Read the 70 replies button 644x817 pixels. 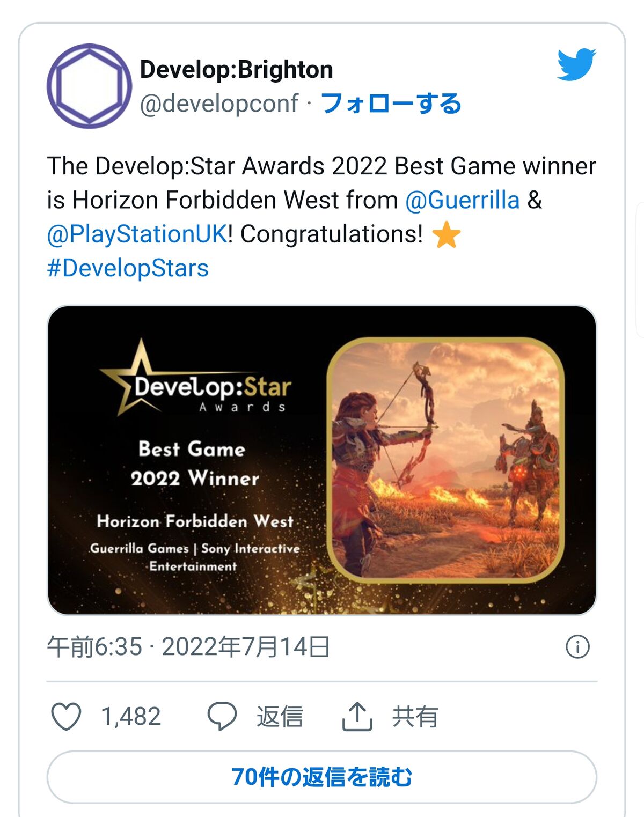(322, 777)
